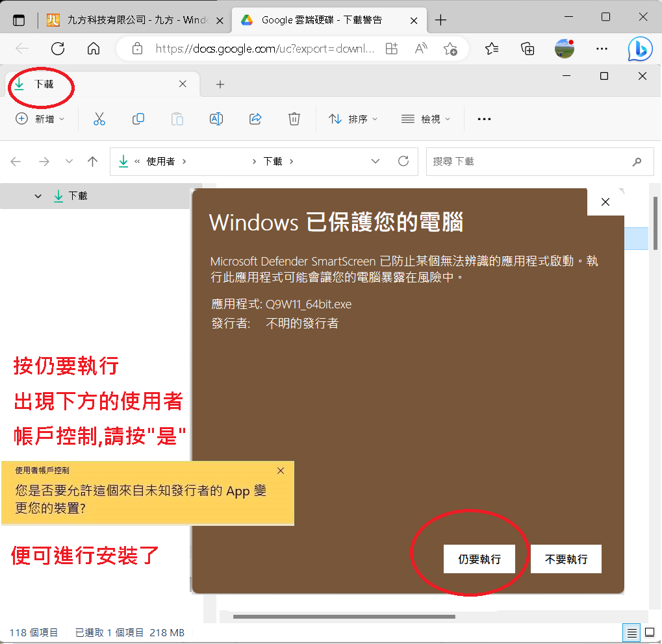662x644 pixels.
Task: Click the 不要執行 button
Action: coord(566,559)
